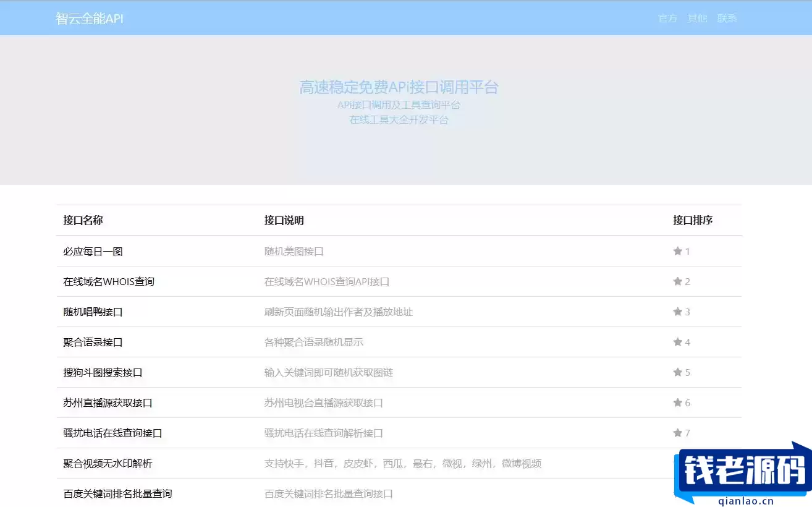
Task: Open the 在线域名WHOIS查询 interface
Action: point(109,282)
